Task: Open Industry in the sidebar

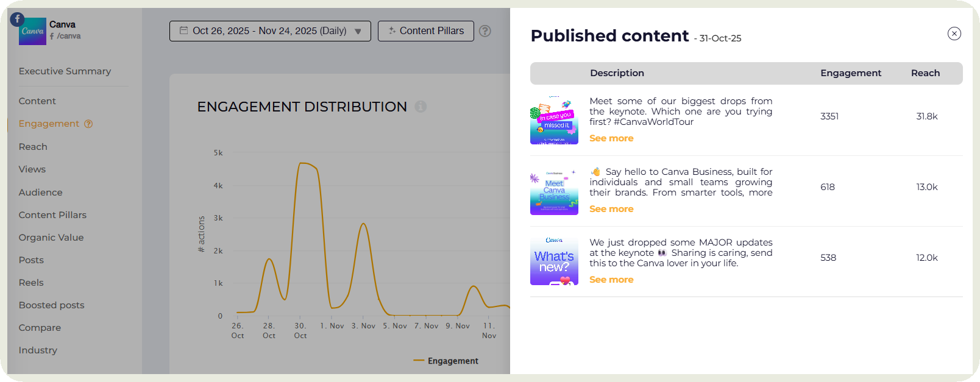Action: coord(38,350)
